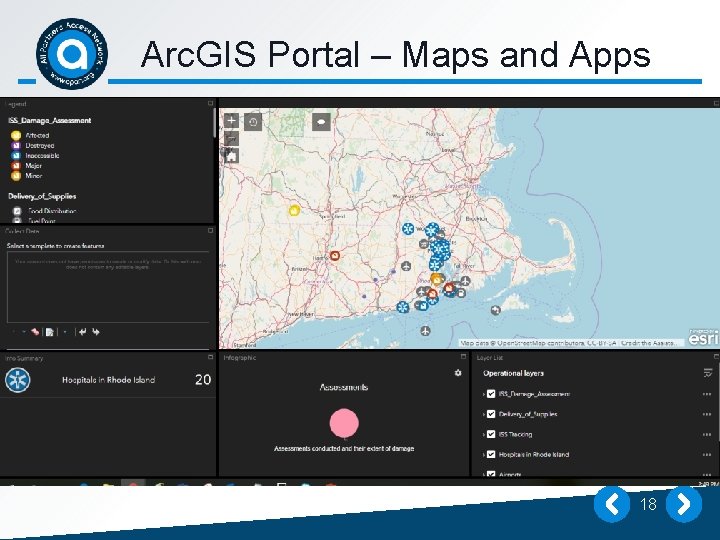Select the gray marker near Martha's Vineyard
The width and height of the screenshot is (720, 540).
point(495,310)
